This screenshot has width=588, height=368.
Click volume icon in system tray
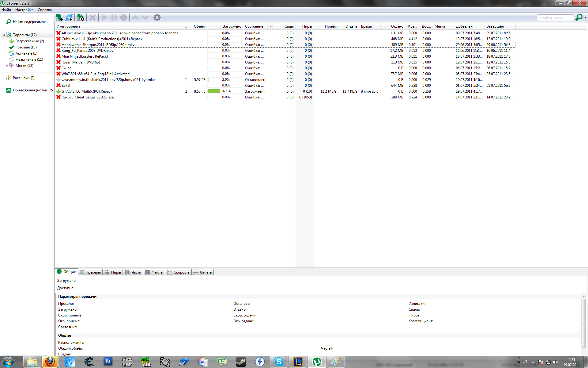tap(556, 362)
